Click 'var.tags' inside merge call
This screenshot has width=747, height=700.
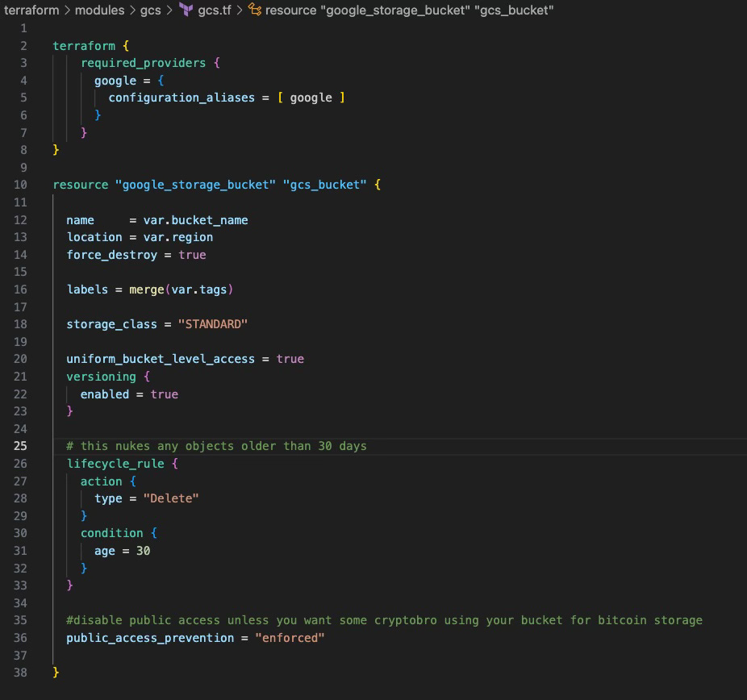(199, 290)
